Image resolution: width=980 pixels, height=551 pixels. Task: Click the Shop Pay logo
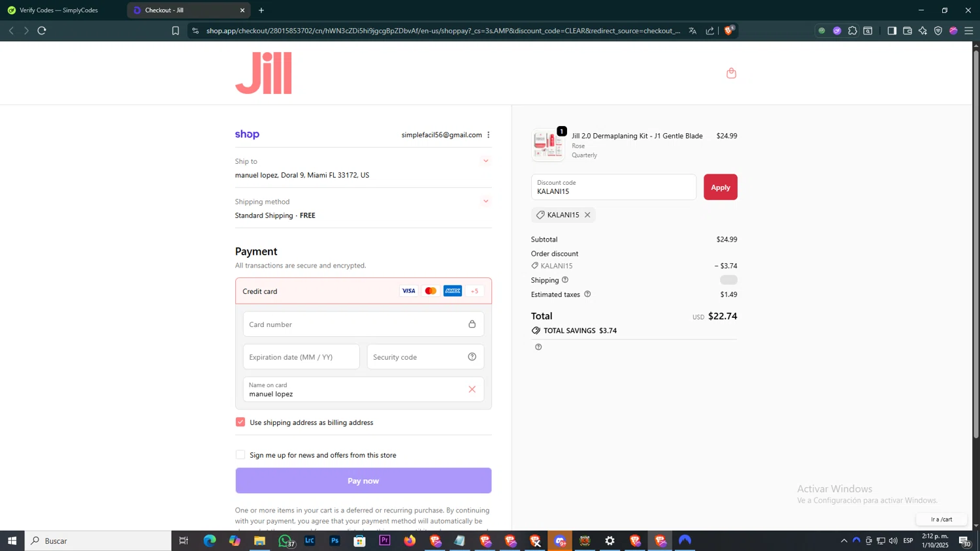coord(247,134)
